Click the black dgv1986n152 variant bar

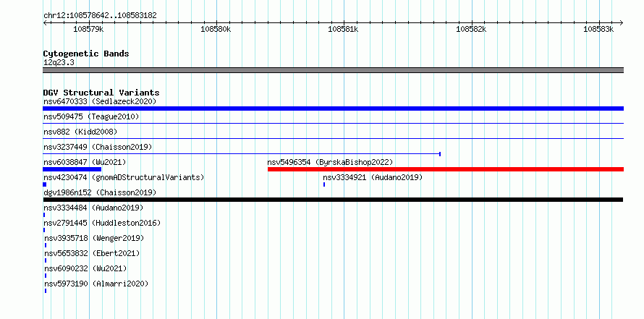333,200
